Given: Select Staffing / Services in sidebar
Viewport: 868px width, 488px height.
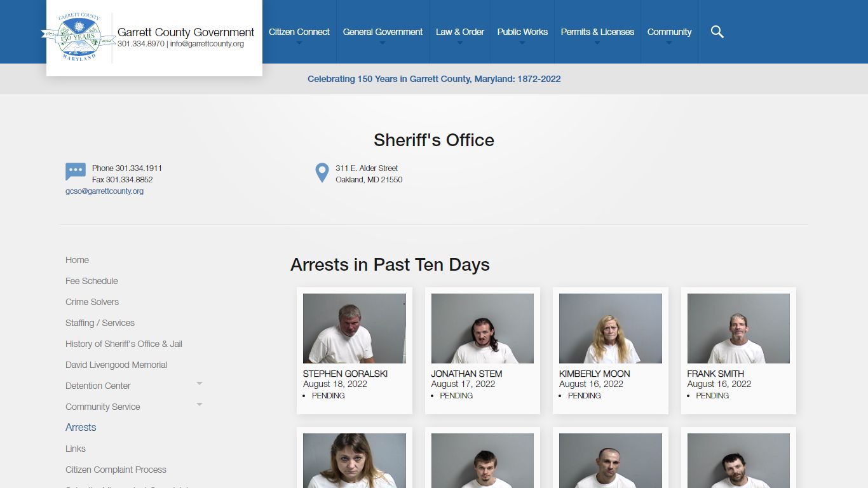Looking at the screenshot, I should [x=100, y=323].
